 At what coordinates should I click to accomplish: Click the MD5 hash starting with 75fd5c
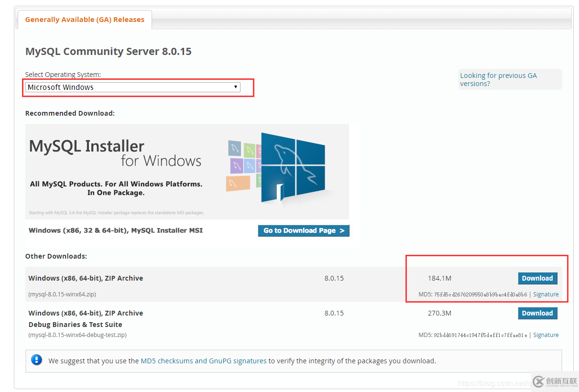(x=481, y=294)
